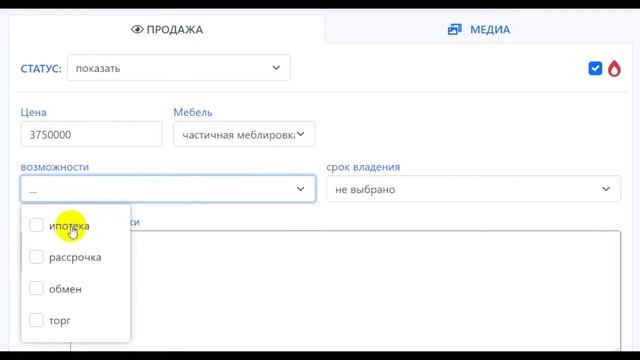Check the рассрочка option

tap(36, 257)
